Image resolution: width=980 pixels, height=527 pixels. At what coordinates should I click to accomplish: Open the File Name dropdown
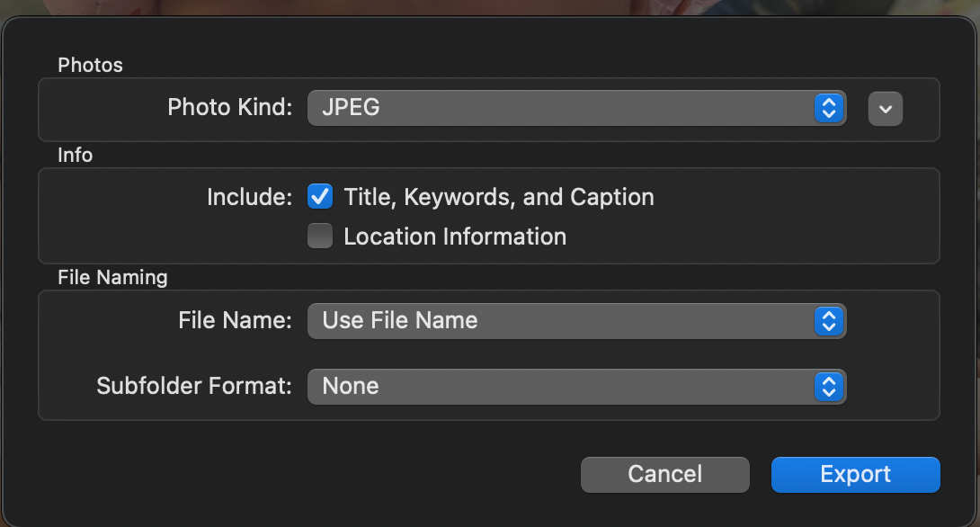(x=577, y=321)
